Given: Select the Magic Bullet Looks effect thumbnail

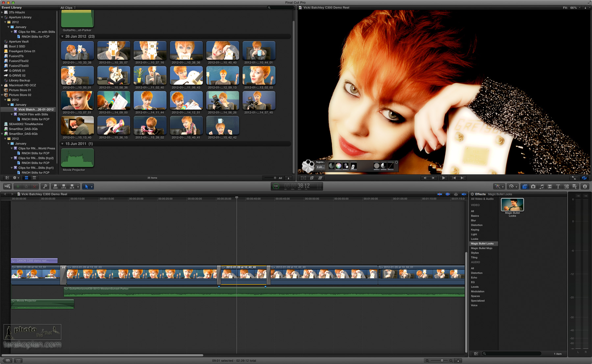Looking at the screenshot, I should point(512,205).
